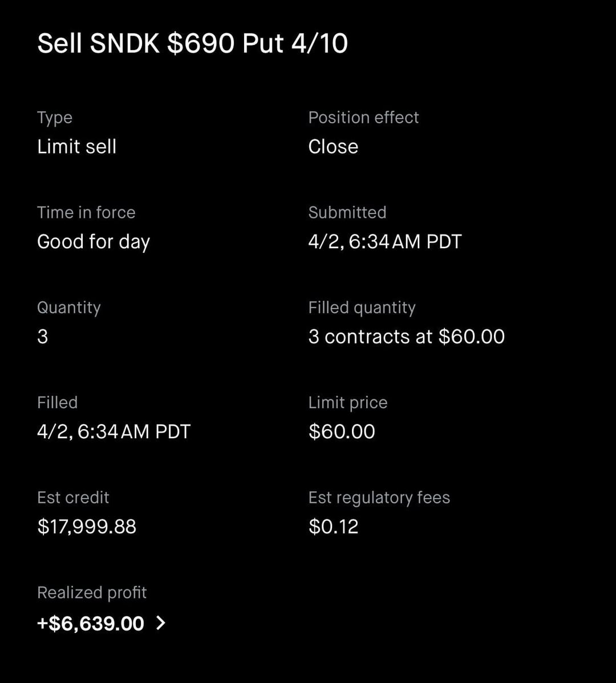Click the Limit price label
The image size is (616, 683).
[x=347, y=402]
